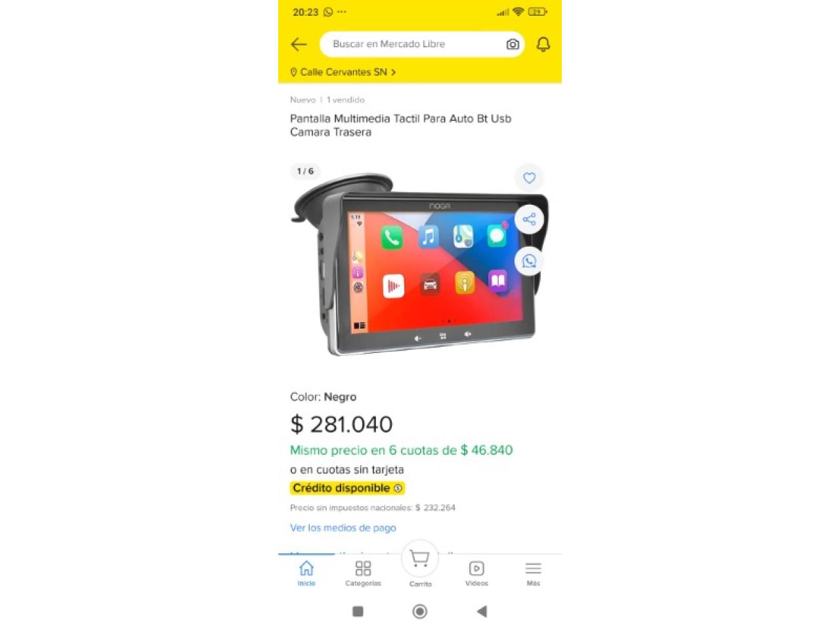Tap the back arrow in the header
Viewport: 840px width, 630px height.
point(299,44)
